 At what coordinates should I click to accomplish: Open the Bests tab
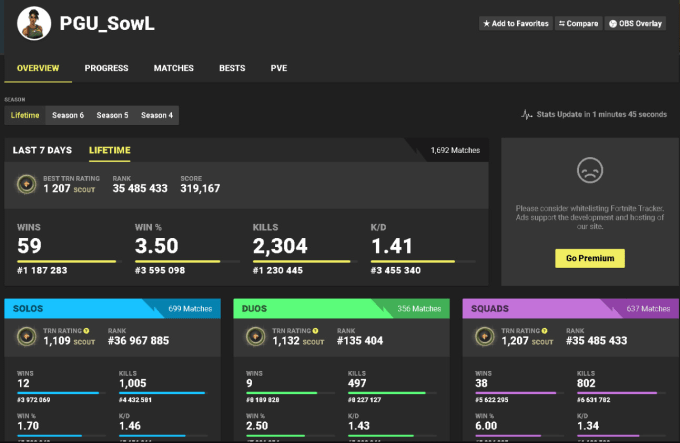[232, 68]
